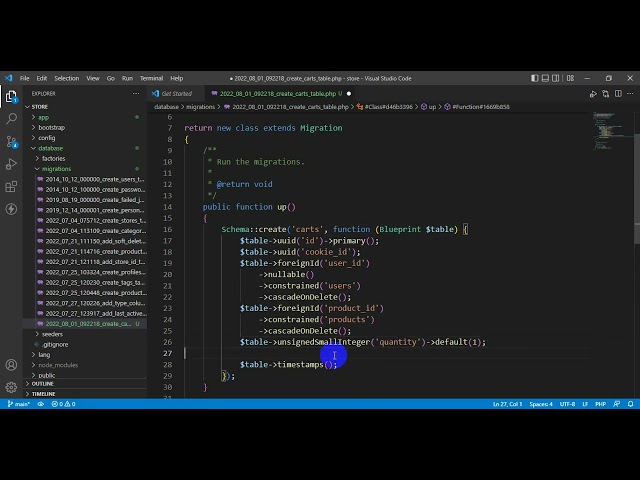Screen dimensions: 640x480
Task: Open the Terminal menu
Action: tap(151, 78)
